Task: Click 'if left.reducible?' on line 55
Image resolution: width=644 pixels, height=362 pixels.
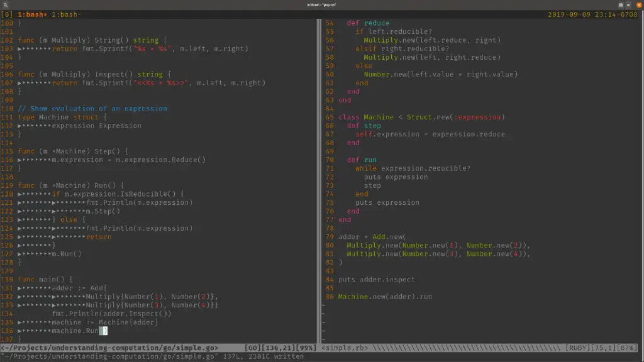Action: point(394,31)
